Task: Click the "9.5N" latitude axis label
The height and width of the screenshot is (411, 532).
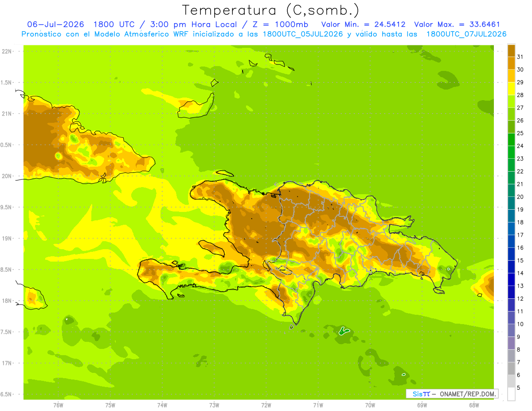Action: click(x=6, y=207)
